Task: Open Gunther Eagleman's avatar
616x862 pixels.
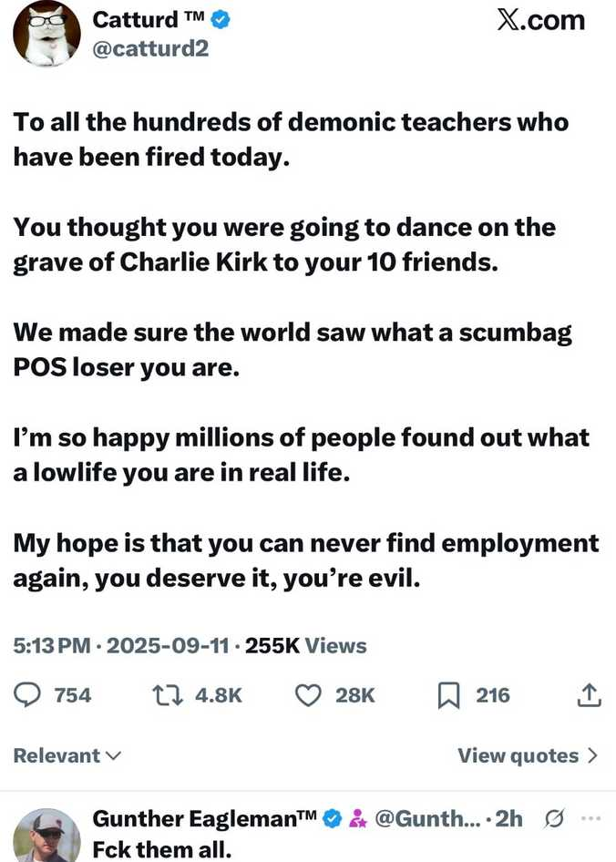Action: pyautogui.click(x=46, y=835)
